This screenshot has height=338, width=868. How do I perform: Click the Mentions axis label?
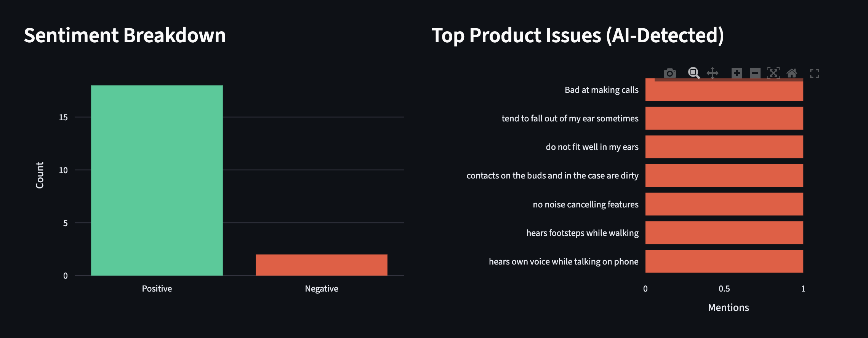pyautogui.click(x=728, y=308)
